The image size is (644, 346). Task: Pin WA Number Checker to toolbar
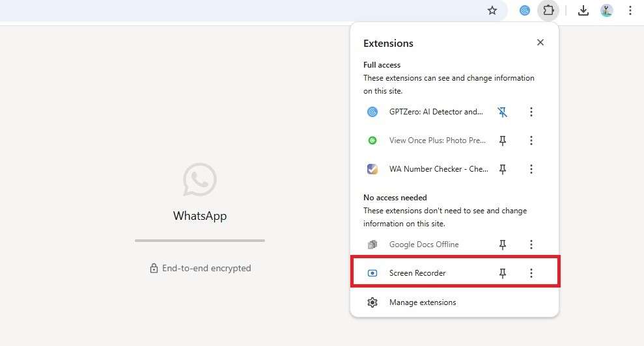(502, 169)
